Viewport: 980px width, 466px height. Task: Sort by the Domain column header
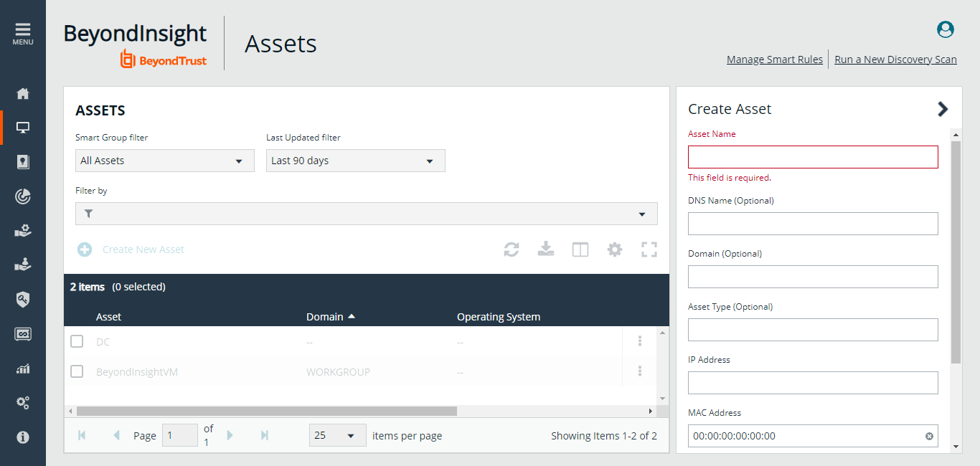(325, 317)
